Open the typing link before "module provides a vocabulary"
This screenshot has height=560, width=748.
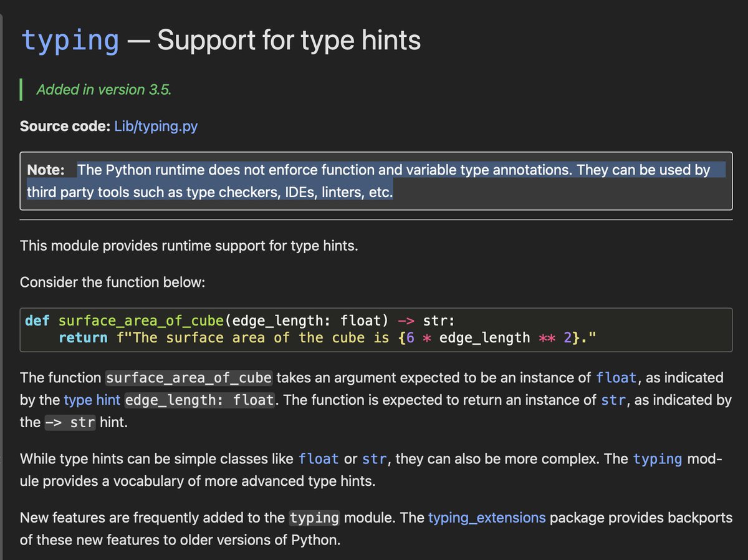[x=658, y=459]
